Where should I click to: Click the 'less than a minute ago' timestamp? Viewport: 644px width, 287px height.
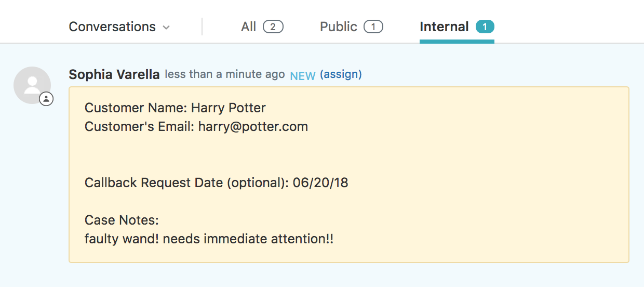point(225,74)
